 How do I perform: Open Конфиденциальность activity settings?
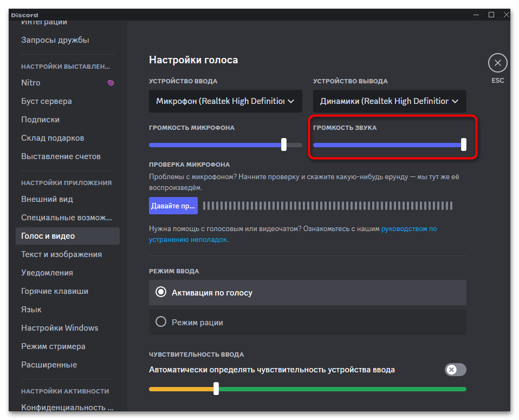point(68,408)
